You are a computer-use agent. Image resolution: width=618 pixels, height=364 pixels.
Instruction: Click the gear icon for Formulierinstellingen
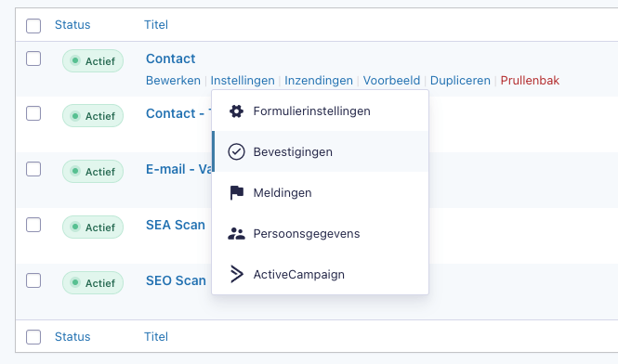(x=236, y=111)
